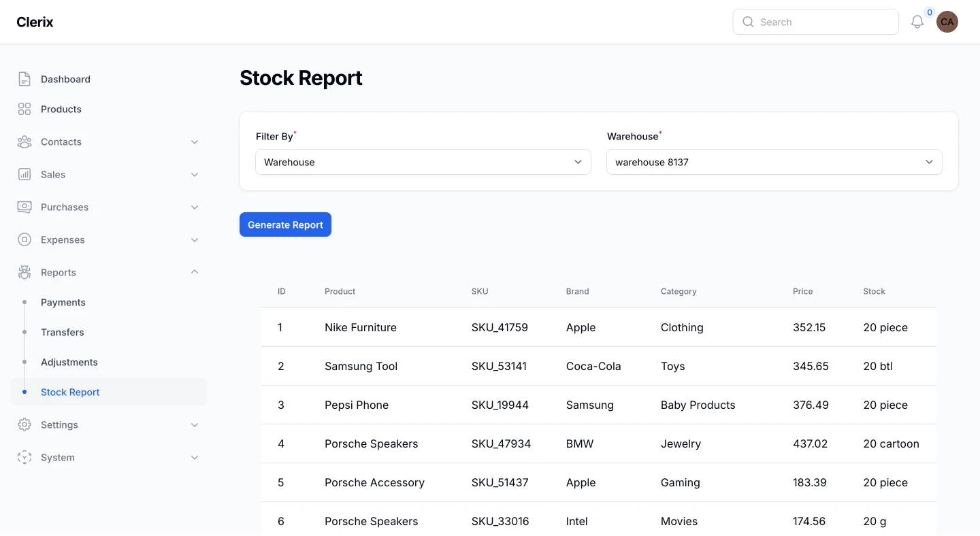Click the Products grid icon

point(24,109)
